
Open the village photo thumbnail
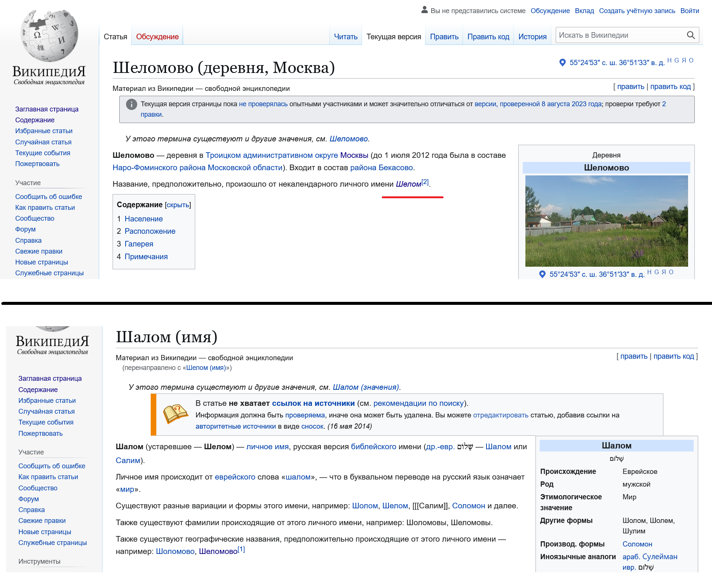607,221
